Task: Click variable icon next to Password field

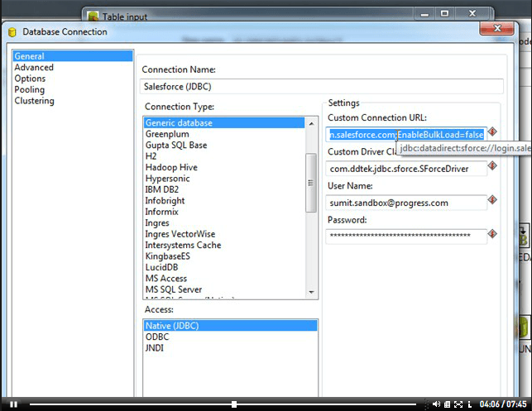Action: [x=492, y=235]
